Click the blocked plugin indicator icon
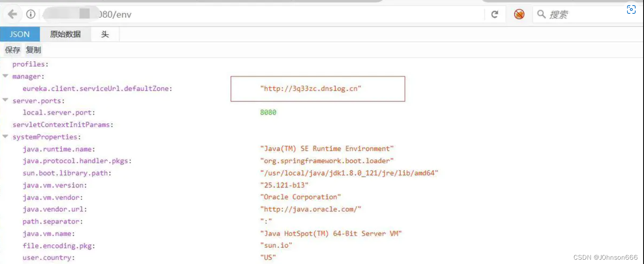This screenshot has width=644, height=264. pyautogui.click(x=518, y=14)
